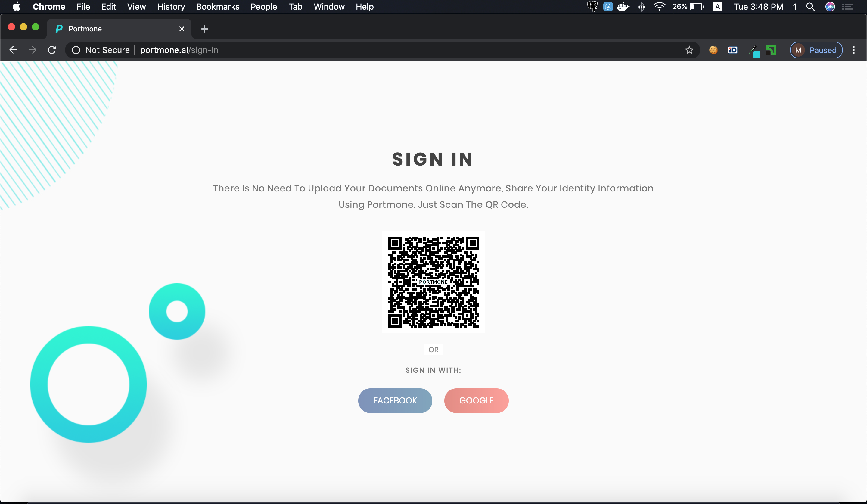867x504 pixels.
Task: Open the History menu
Action: tap(171, 7)
